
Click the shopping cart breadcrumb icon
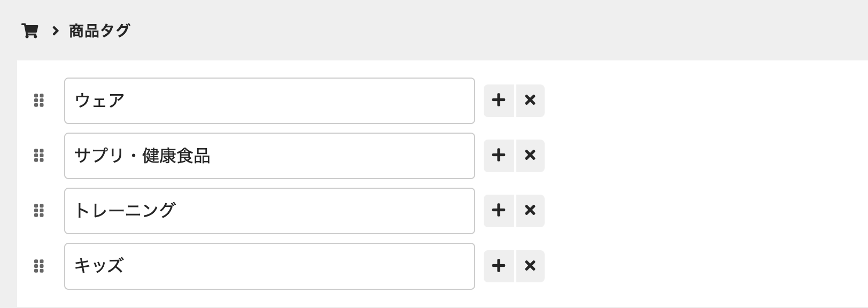(x=29, y=31)
